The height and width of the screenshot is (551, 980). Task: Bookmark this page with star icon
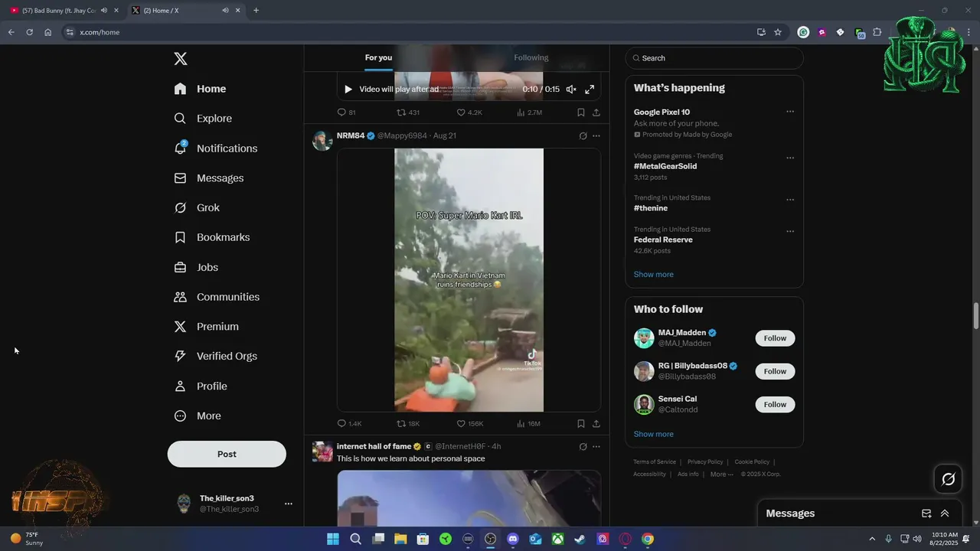[x=778, y=32]
